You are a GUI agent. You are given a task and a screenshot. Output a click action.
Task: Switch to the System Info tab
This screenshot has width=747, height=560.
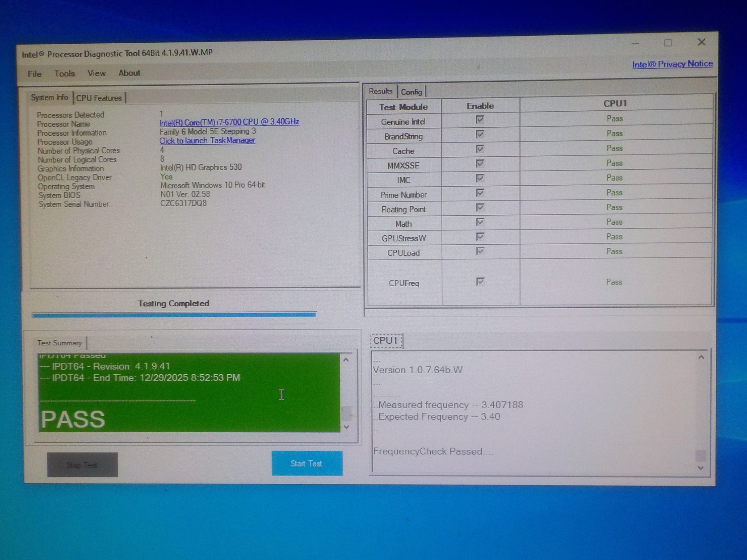[x=50, y=97]
